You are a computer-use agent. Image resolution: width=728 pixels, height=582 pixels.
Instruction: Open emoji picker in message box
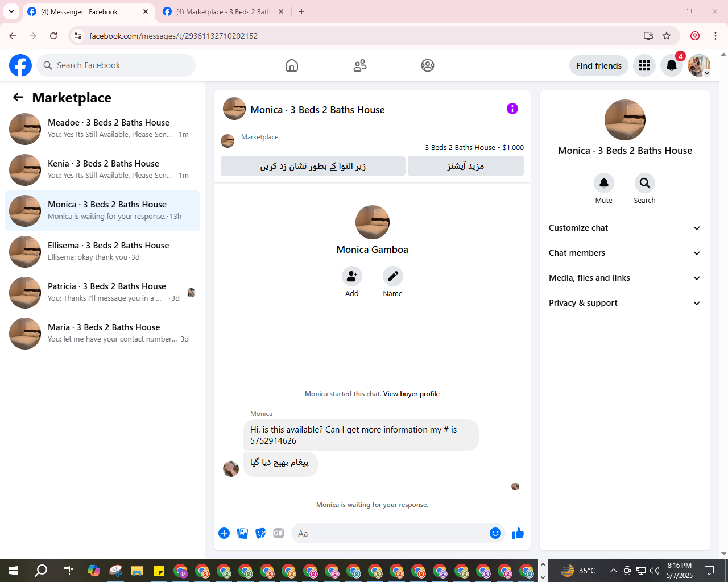[495, 533]
